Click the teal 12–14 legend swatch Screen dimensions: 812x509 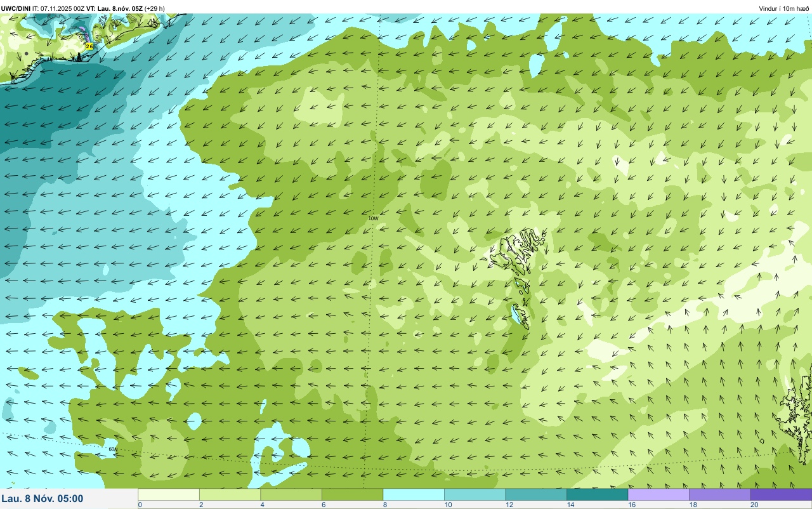click(x=536, y=494)
